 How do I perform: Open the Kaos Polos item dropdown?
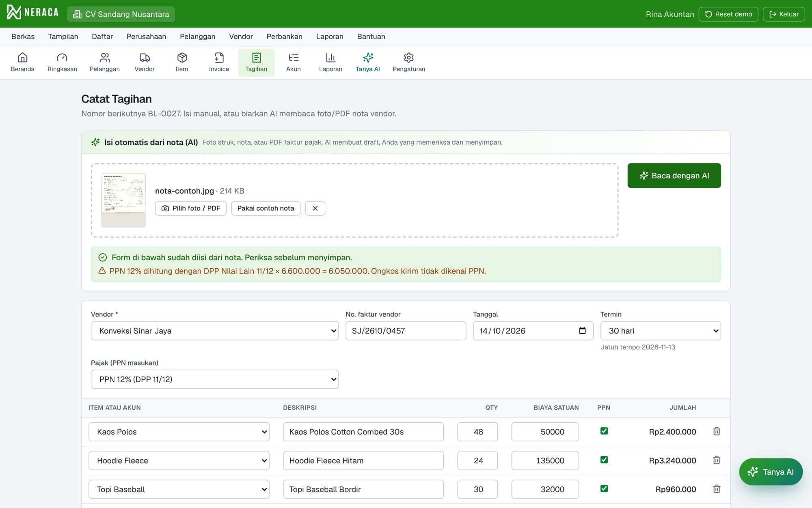[x=179, y=432]
